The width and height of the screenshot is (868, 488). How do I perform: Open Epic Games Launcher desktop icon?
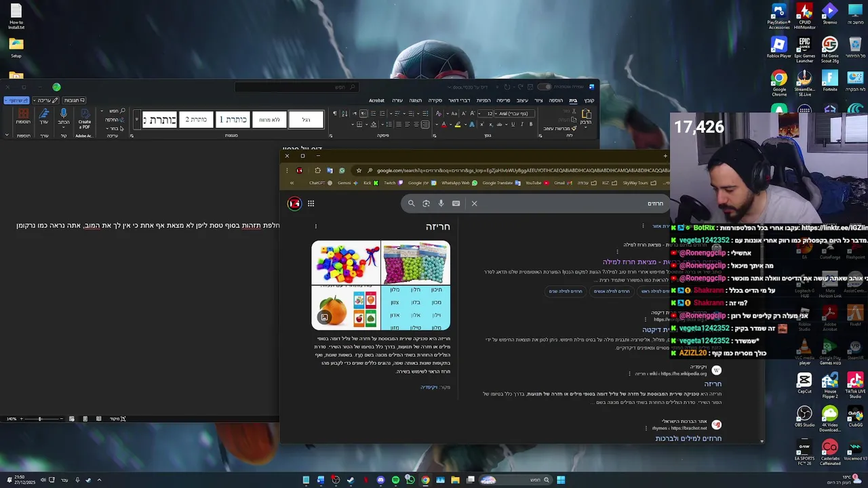[804, 49]
